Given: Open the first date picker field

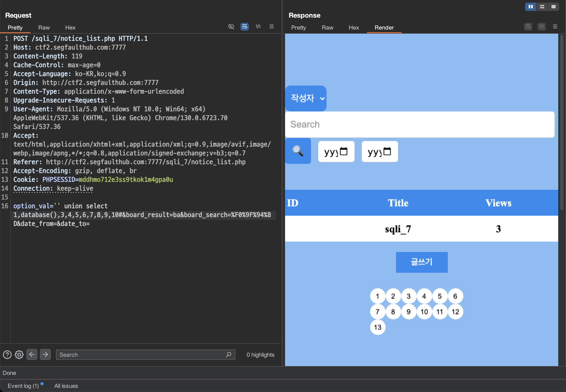Looking at the screenshot, I should [336, 151].
